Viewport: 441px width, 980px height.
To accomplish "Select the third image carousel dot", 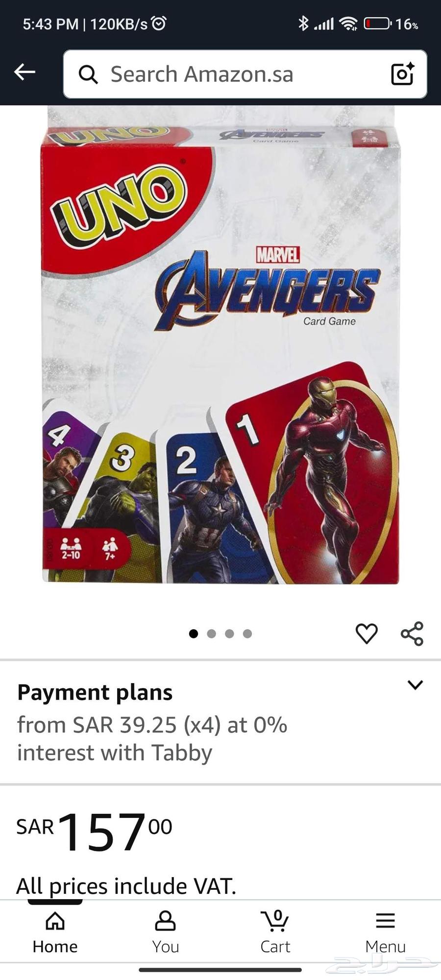I will (x=229, y=634).
